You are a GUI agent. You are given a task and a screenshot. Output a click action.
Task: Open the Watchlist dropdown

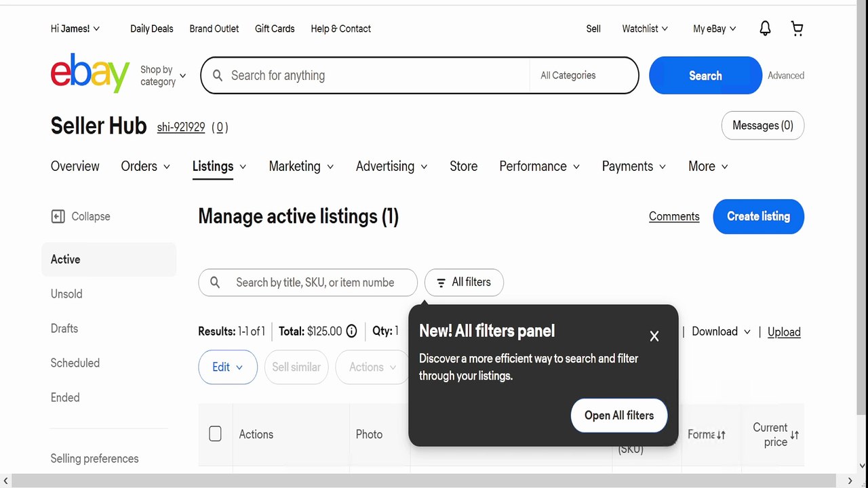[x=645, y=28]
